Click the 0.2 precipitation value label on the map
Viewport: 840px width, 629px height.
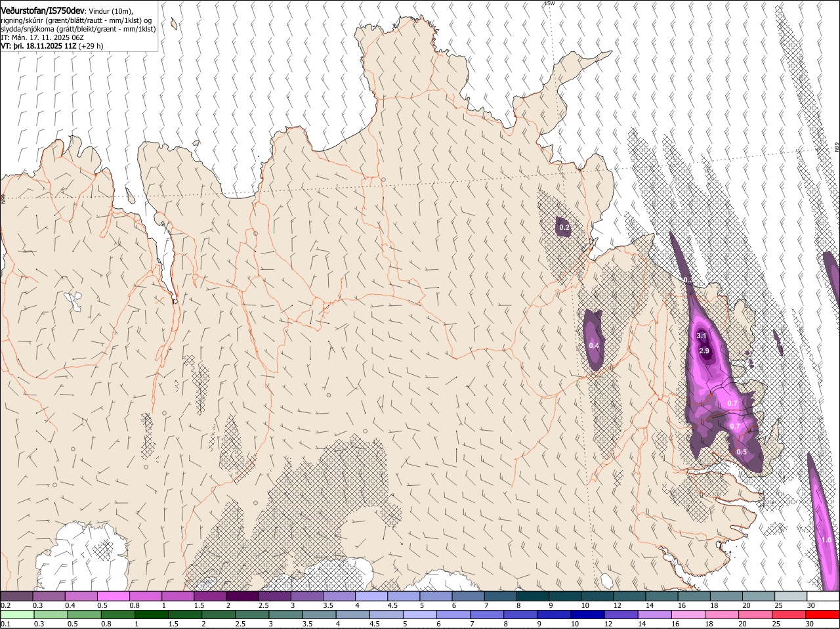tap(564, 228)
